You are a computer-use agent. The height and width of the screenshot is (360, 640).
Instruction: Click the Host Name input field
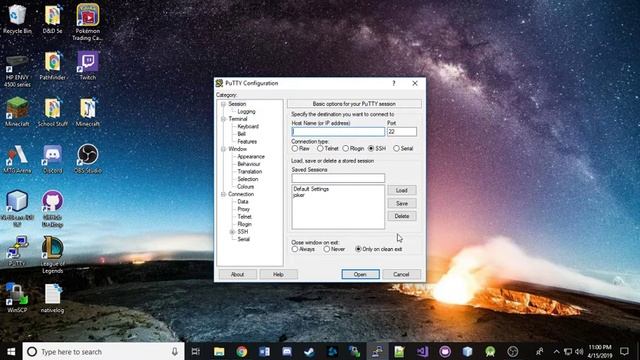(338, 132)
